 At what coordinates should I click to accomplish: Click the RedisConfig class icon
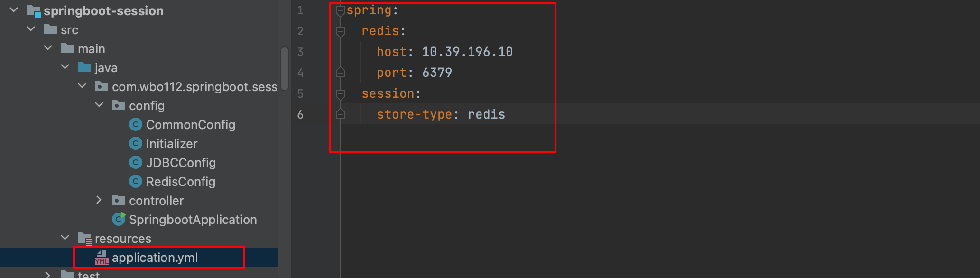click(136, 182)
